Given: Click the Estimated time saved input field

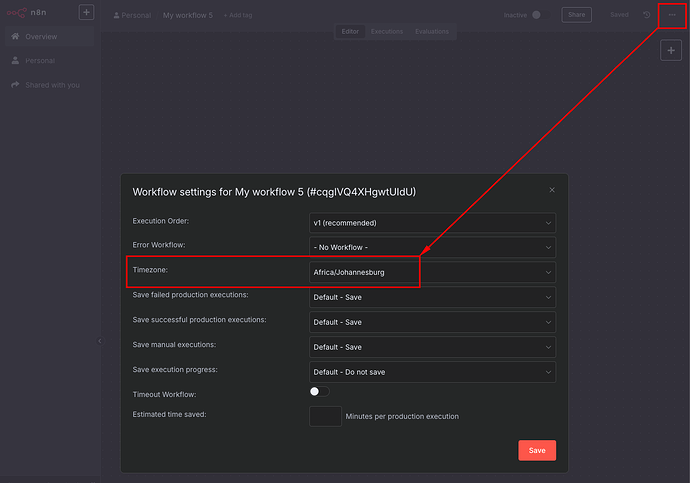Looking at the screenshot, I should tap(325, 416).
